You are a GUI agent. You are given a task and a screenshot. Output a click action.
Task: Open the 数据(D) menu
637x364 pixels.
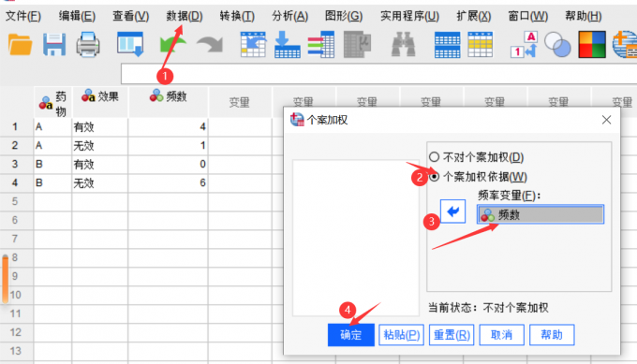coord(184,16)
